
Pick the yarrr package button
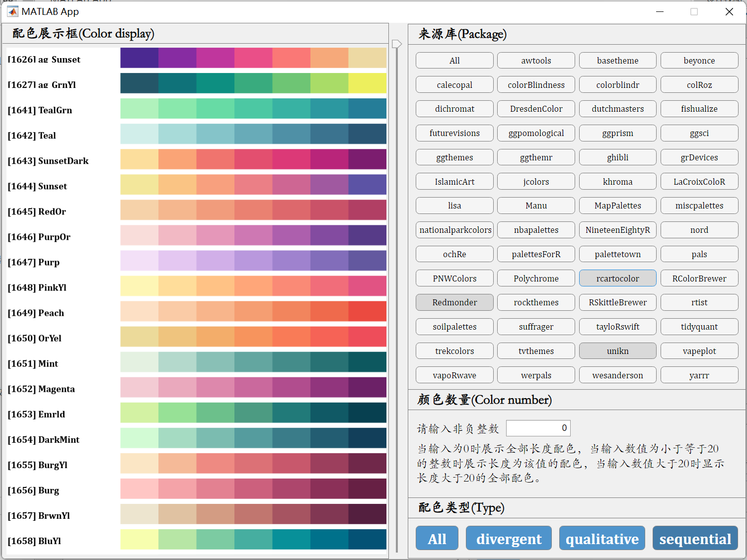699,375
